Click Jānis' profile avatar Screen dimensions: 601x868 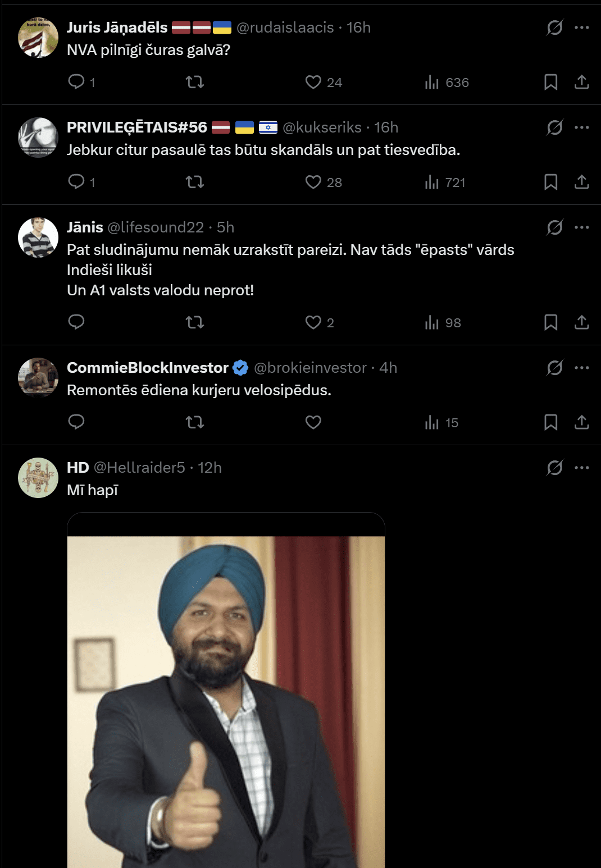click(38, 237)
